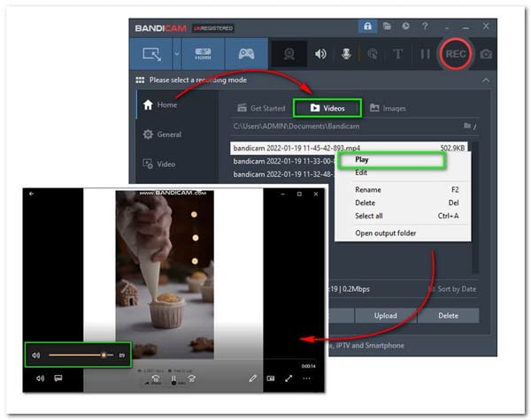The height and width of the screenshot is (420, 531).
Task: Open the recording mode dropdown arrow
Action: pyautogui.click(x=177, y=54)
